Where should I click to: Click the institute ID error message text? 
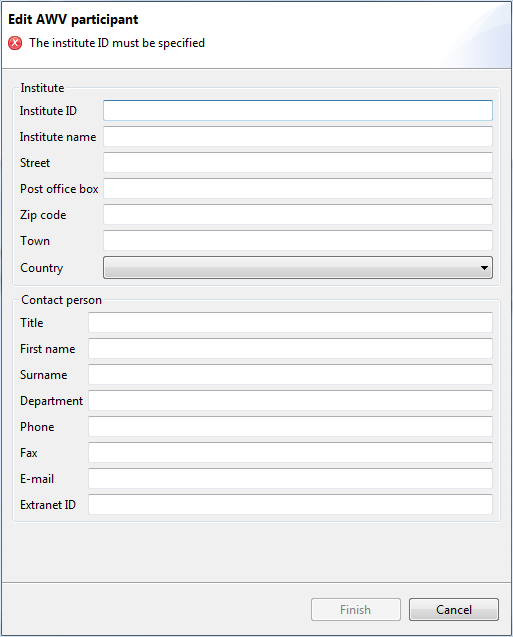pyautogui.click(x=117, y=43)
